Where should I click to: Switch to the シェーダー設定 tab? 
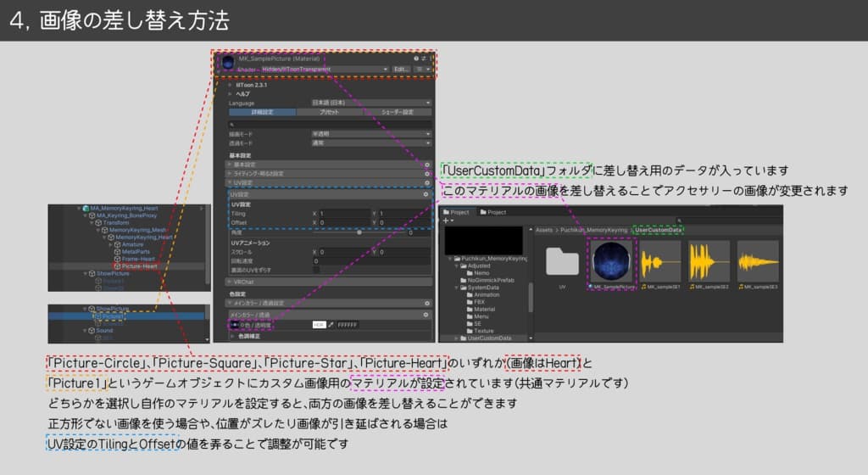click(397, 112)
